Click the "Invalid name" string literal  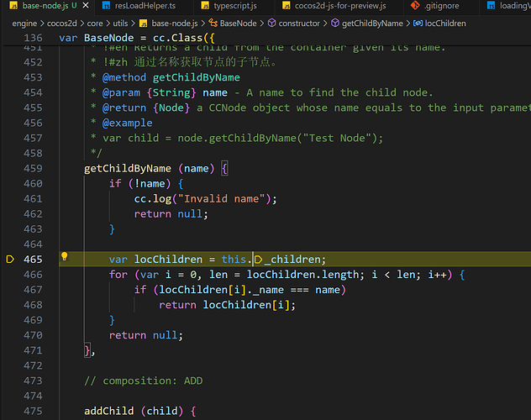pyautogui.click(x=222, y=199)
